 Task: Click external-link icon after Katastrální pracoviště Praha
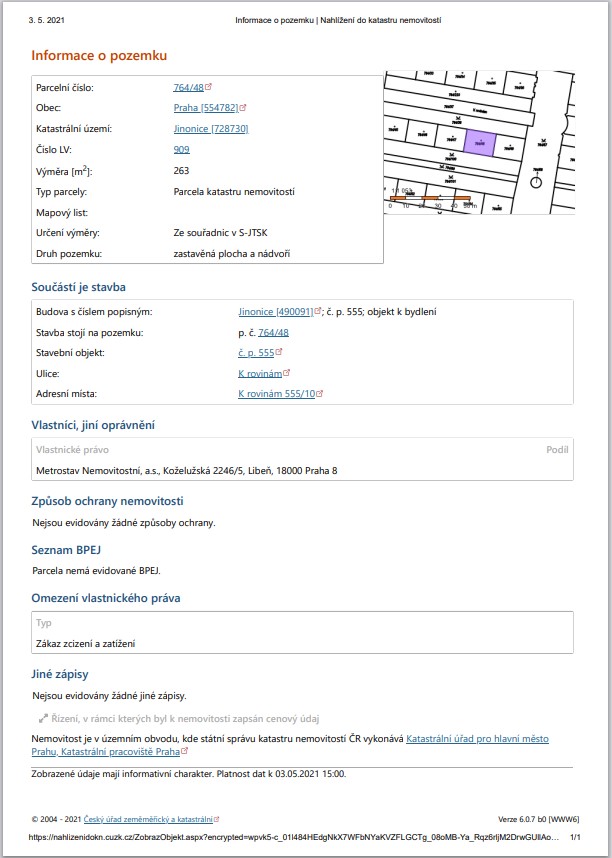pos(186,750)
